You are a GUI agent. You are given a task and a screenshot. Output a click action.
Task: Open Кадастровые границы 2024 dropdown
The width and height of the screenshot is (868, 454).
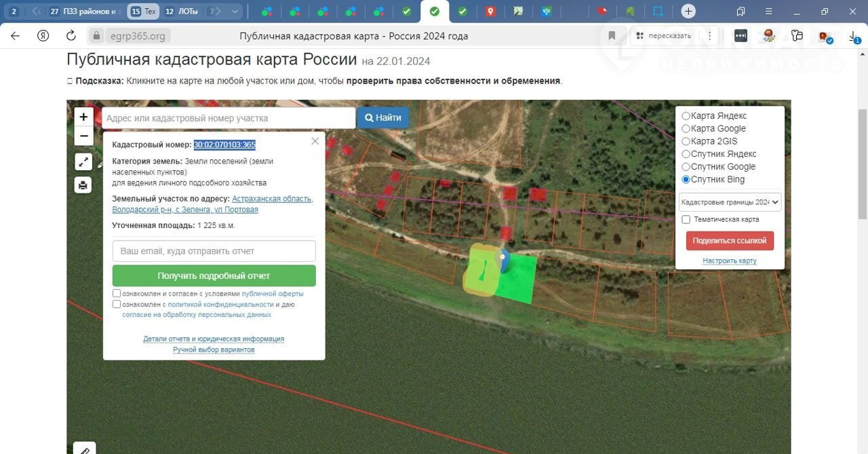click(730, 202)
